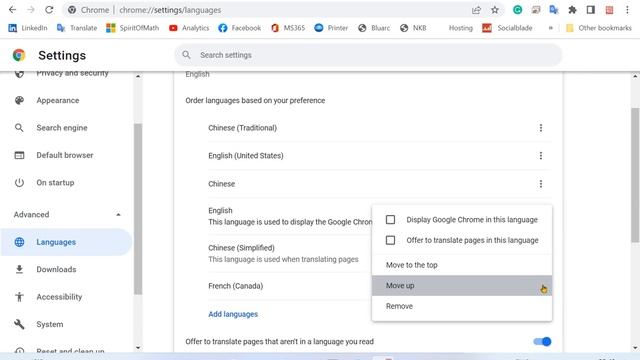Go back using the browser back arrow
The height and width of the screenshot is (360, 640).
[12, 10]
